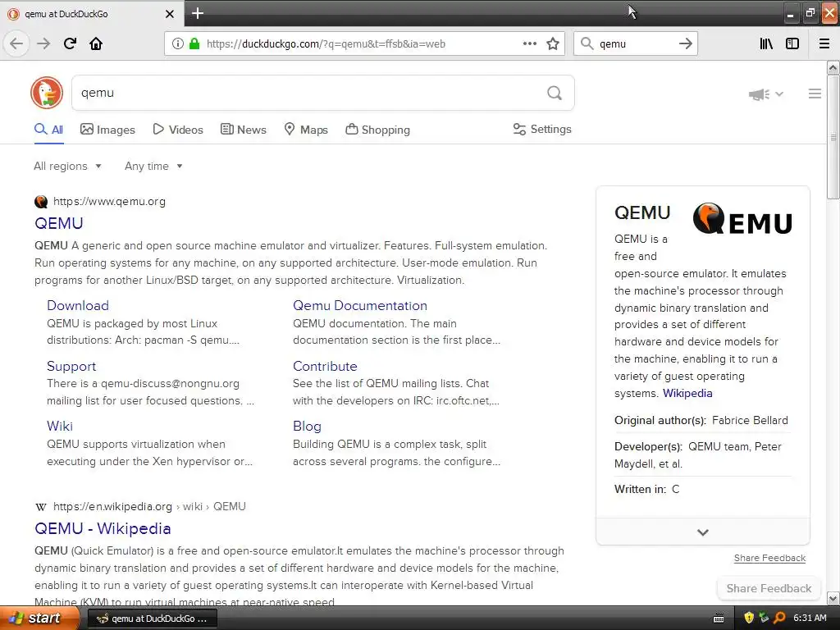Show site information icon in address bar

coord(178,43)
